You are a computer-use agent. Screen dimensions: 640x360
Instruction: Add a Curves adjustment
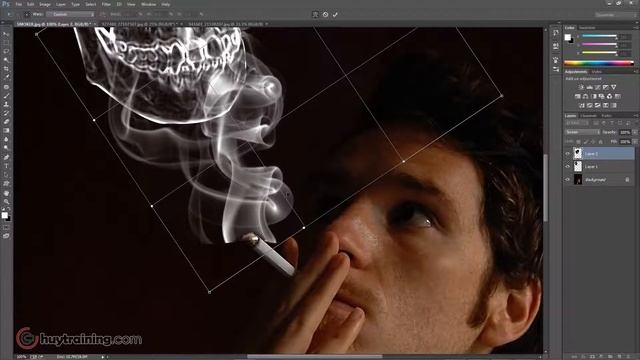597,87
